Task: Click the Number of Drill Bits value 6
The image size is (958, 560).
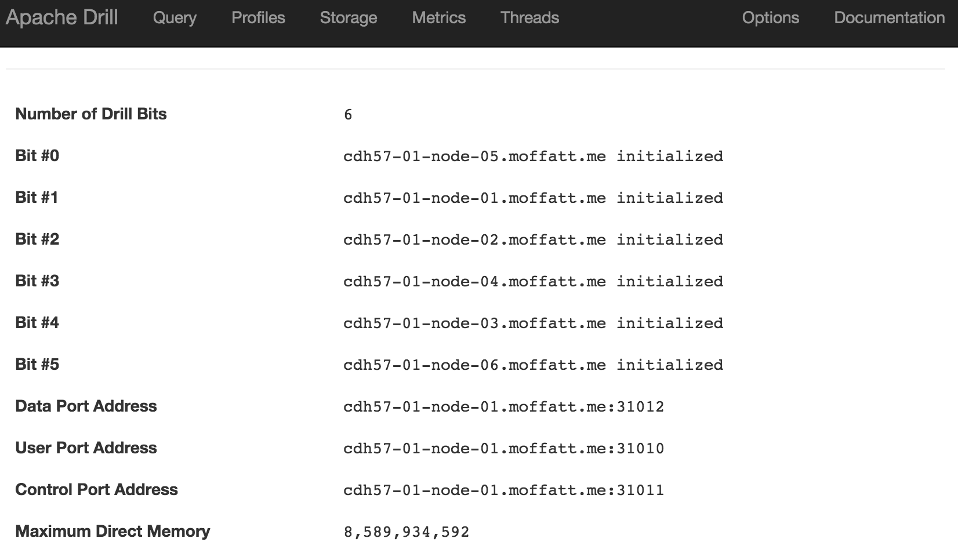Action: click(x=348, y=115)
